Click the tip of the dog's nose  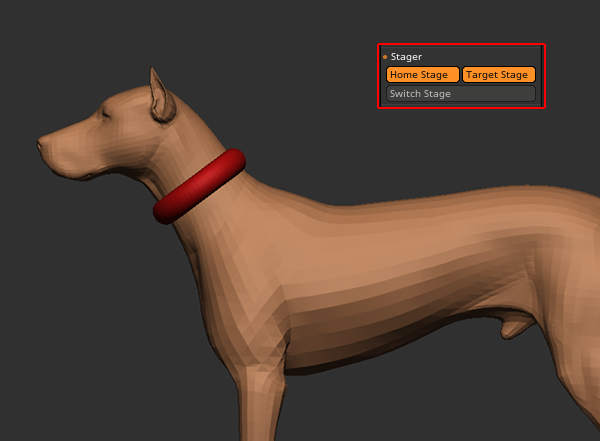[x=40, y=143]
